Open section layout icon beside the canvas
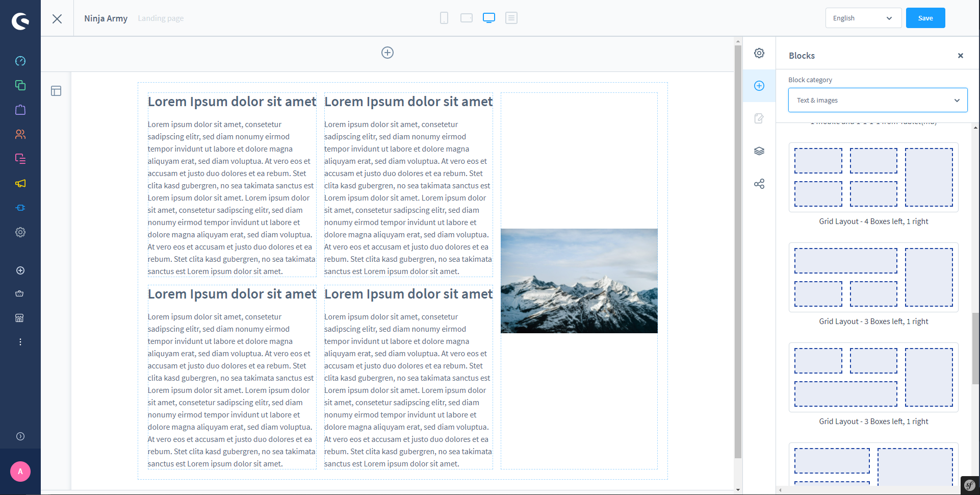 56,91
